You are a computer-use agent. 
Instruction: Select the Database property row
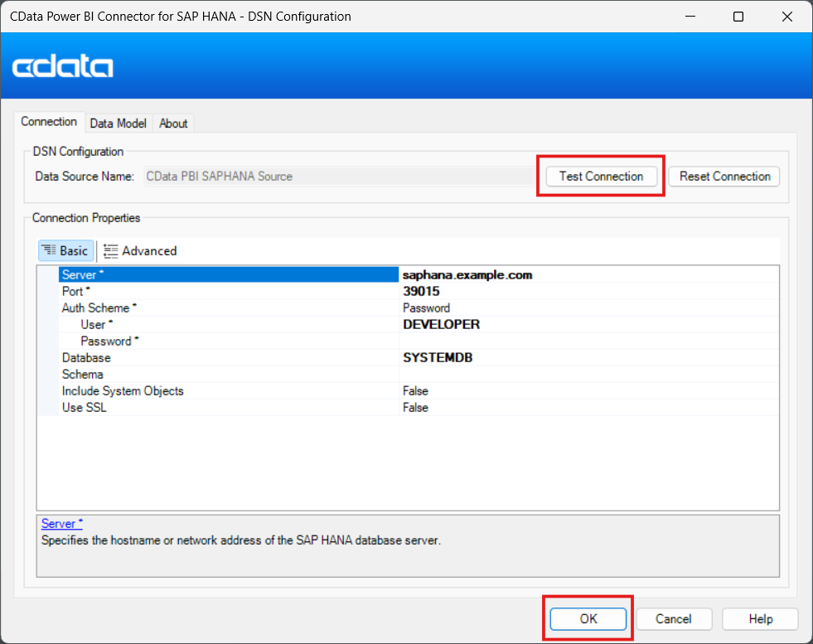(229, 358)
